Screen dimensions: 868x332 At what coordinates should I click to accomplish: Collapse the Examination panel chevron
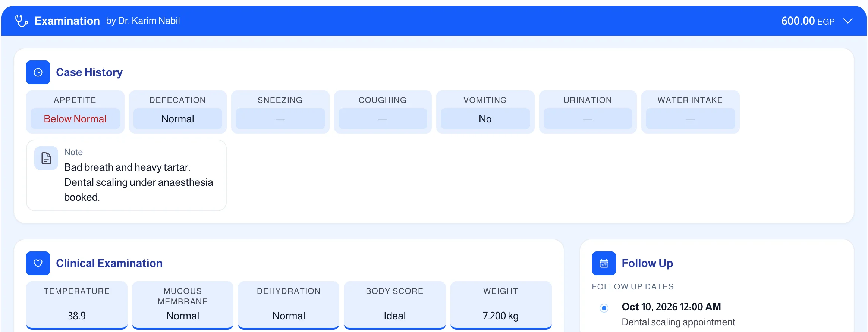point(848,21)
